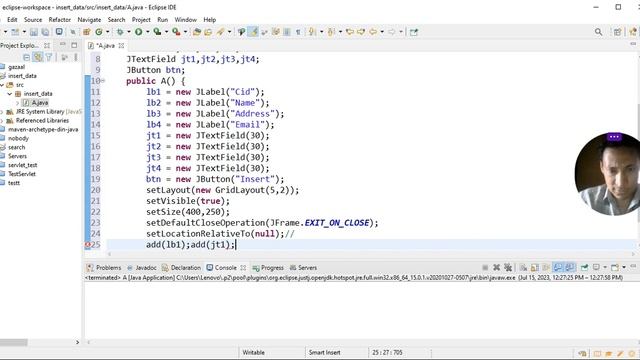
Task: Maximize the Project Explorer view
Action: coord(74,45)
